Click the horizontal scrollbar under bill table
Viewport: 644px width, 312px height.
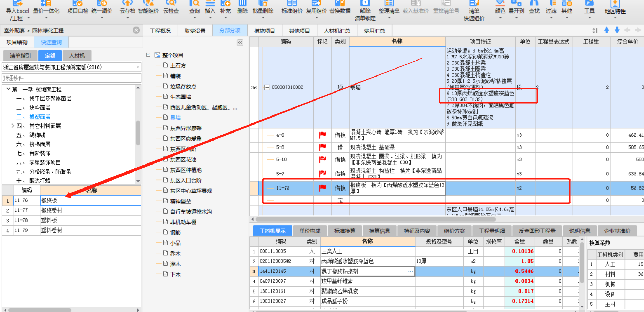(375, 219)
